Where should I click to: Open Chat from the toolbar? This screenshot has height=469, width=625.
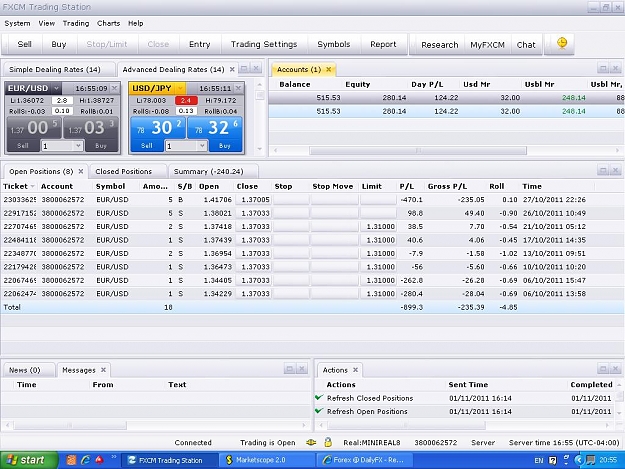526,45
